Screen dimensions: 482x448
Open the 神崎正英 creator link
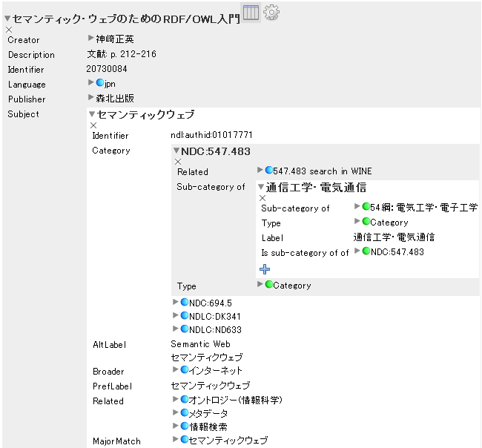pyautogui.click(x=115, y=39)
